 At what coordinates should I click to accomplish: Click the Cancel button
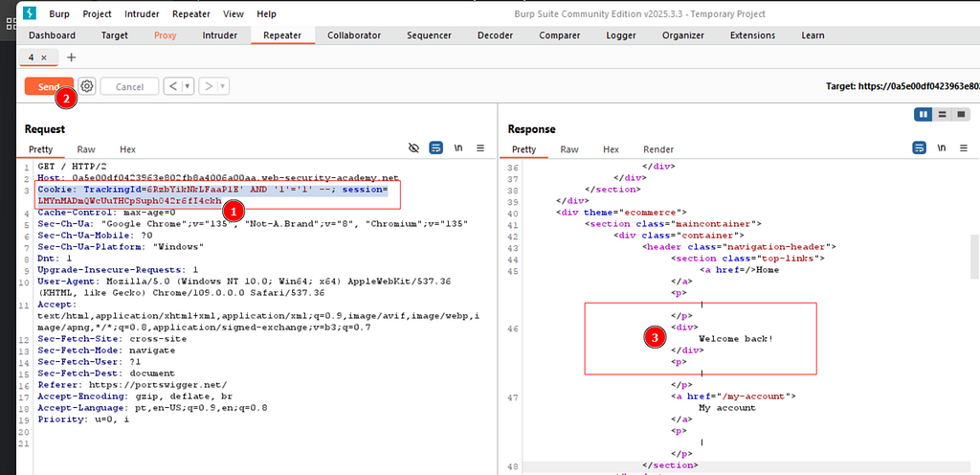[129, 86]
